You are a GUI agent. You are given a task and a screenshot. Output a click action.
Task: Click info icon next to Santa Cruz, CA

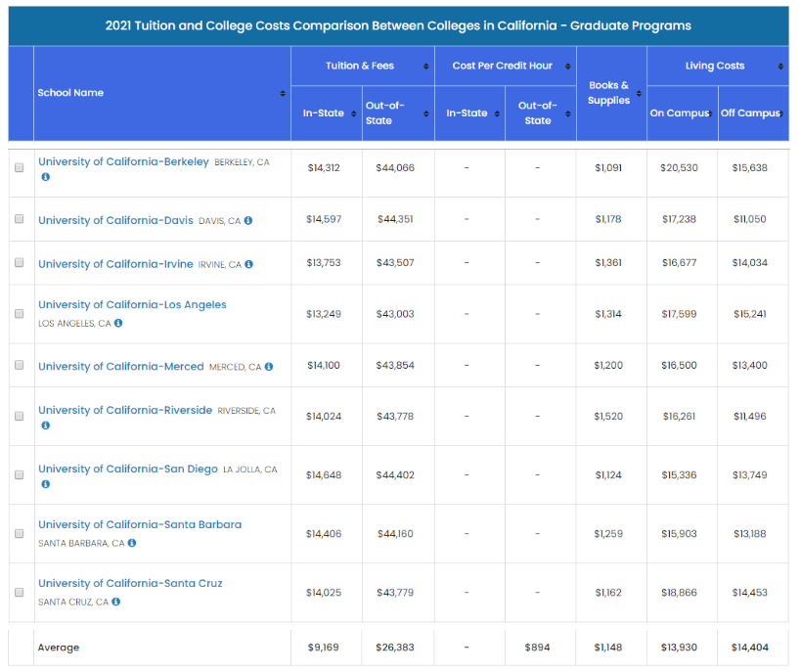pyautogui.click(x=116, y=602)
